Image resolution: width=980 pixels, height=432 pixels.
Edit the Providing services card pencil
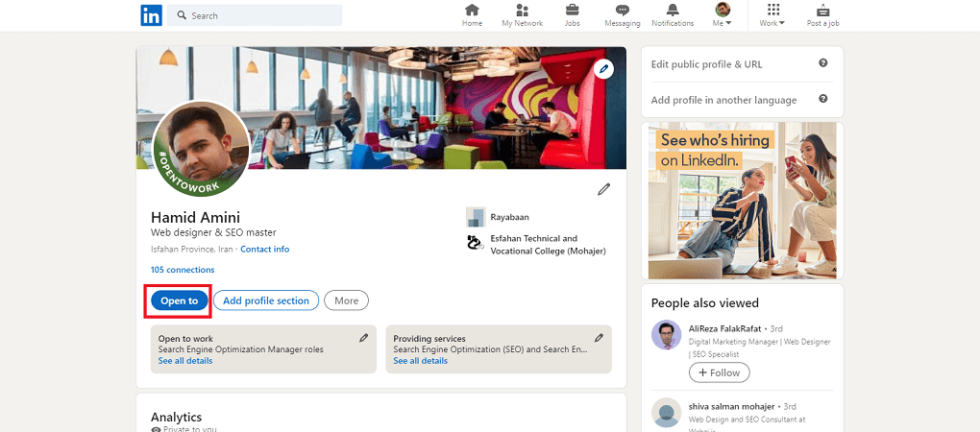tap(599, 338)
